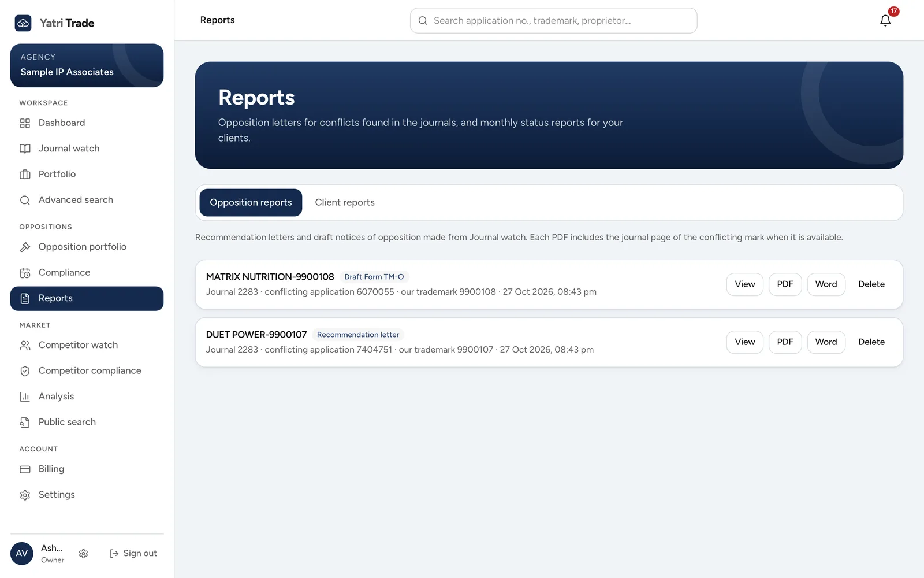Click Sign out link
The image size is (924, 578).
[133, 554]
